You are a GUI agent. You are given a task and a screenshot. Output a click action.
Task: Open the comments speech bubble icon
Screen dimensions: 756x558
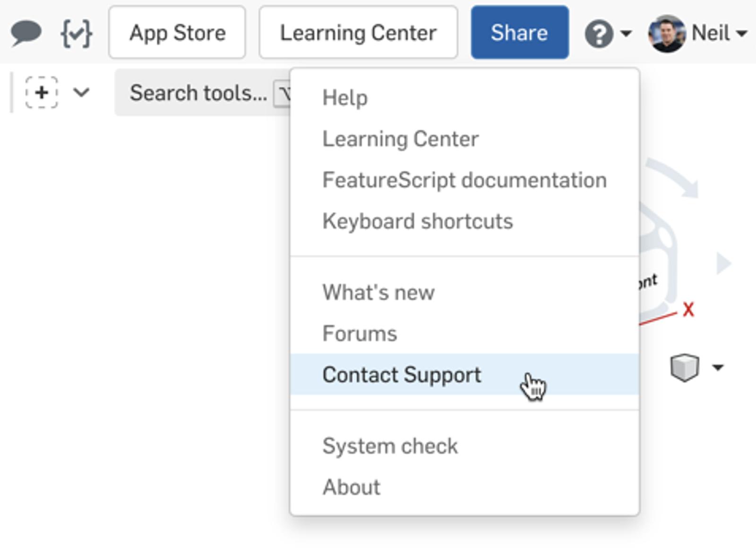pyautogui.click(x=26, y=33)
